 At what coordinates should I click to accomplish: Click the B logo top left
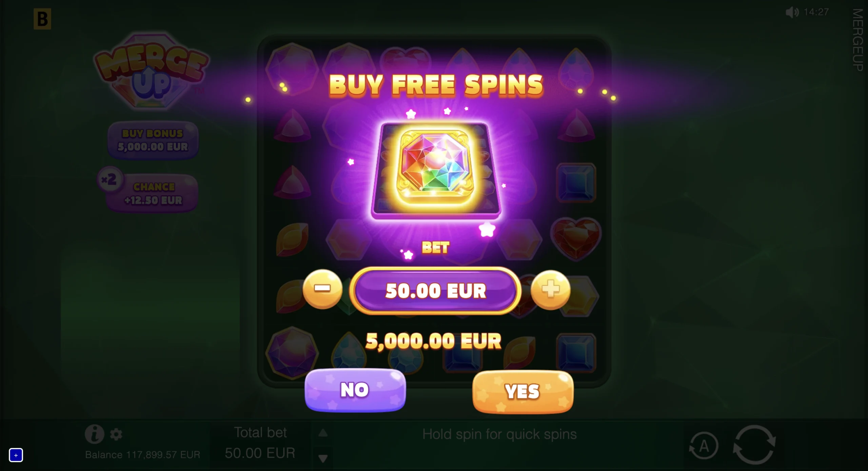(42, 19)
